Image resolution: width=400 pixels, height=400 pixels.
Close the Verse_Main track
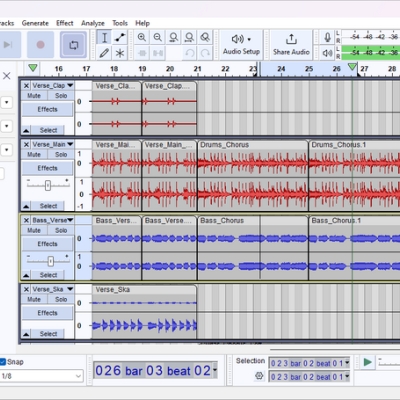coord(26,144)
